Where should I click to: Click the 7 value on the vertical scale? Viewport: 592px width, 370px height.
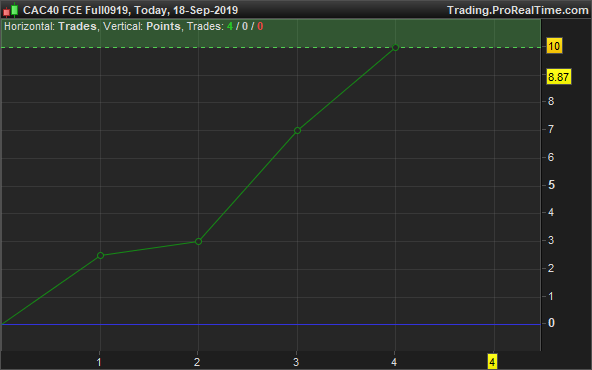tap(551, 130)
